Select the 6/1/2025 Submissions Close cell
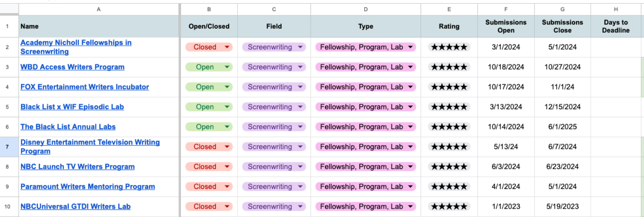Screen dimensions: 644x217 point(562,127)
